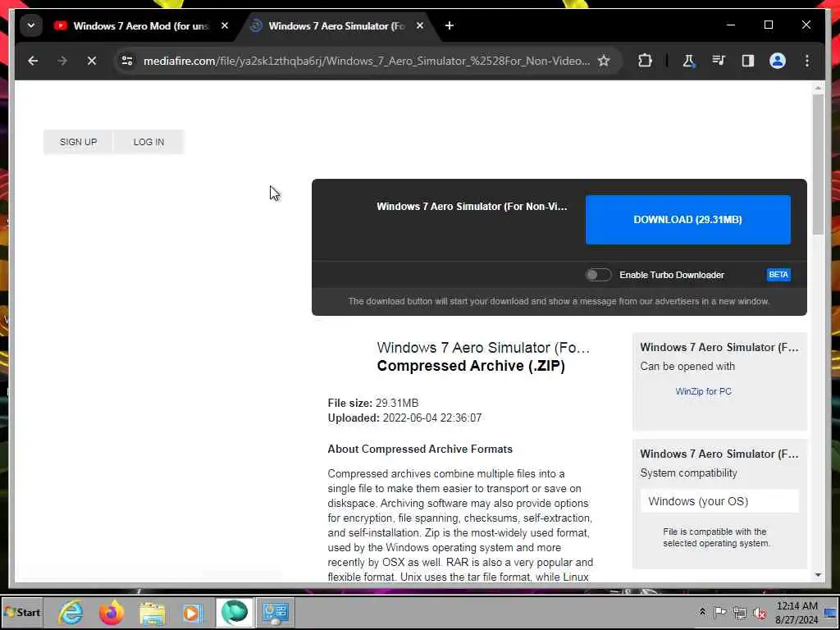Open the Windows (your OS) dropdown
This screenshot has width=840, height=630.
pos(719,501)
